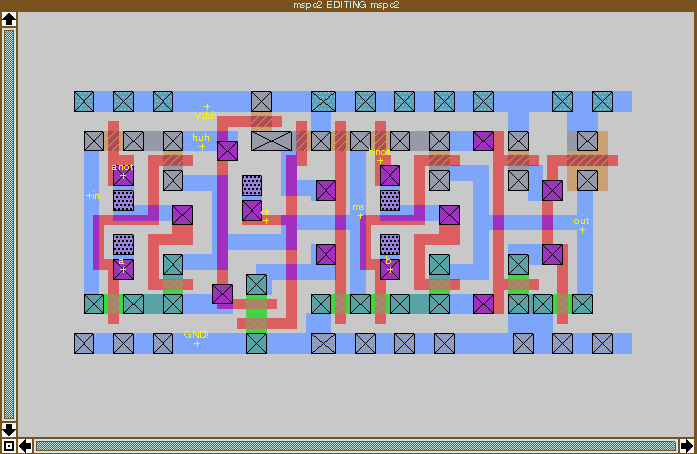This screenshot has height=454, width=697.
Task: Select the 'out' output label
Action: pyautogui.click(x=581, y=225)
